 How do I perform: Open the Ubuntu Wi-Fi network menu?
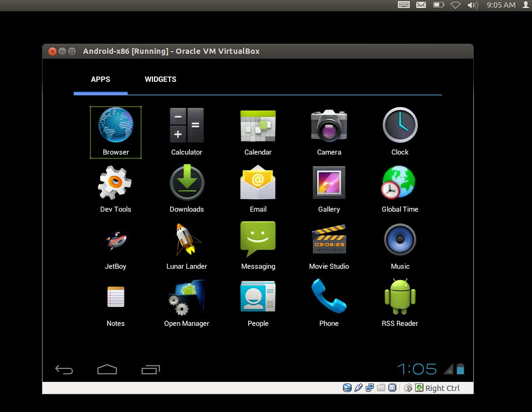[x=456, y=5]
